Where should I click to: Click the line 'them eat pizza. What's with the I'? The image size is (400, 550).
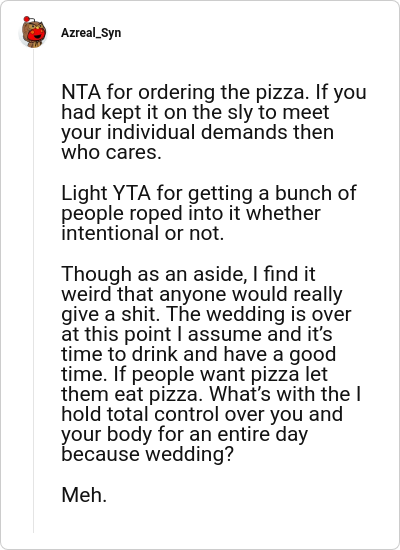(211, 394)
